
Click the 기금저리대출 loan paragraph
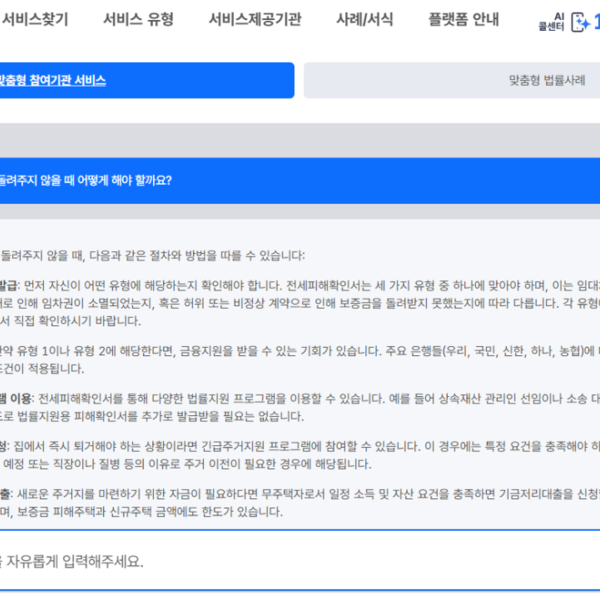tap(300, 502)
